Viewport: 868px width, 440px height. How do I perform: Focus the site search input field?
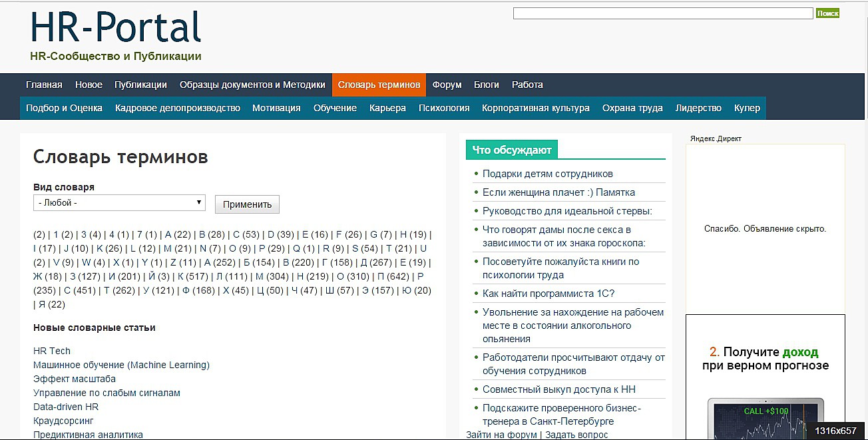(x=663, y=13)
